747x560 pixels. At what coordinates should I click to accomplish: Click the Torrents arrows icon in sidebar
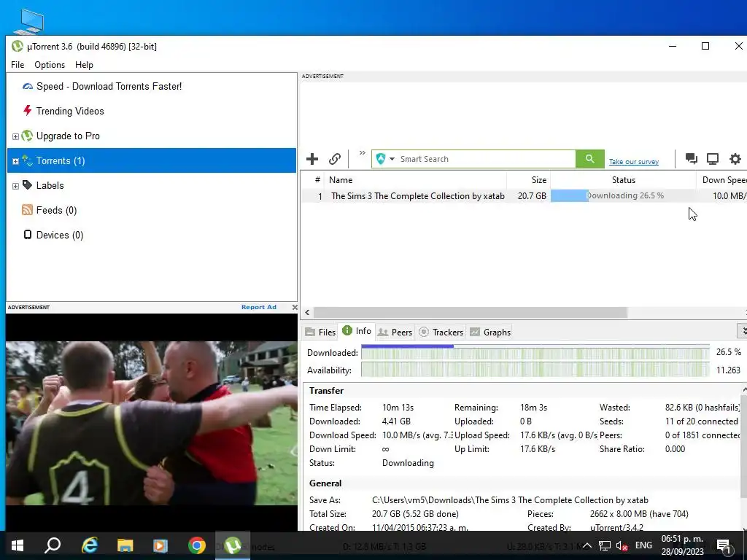point(27,160)
